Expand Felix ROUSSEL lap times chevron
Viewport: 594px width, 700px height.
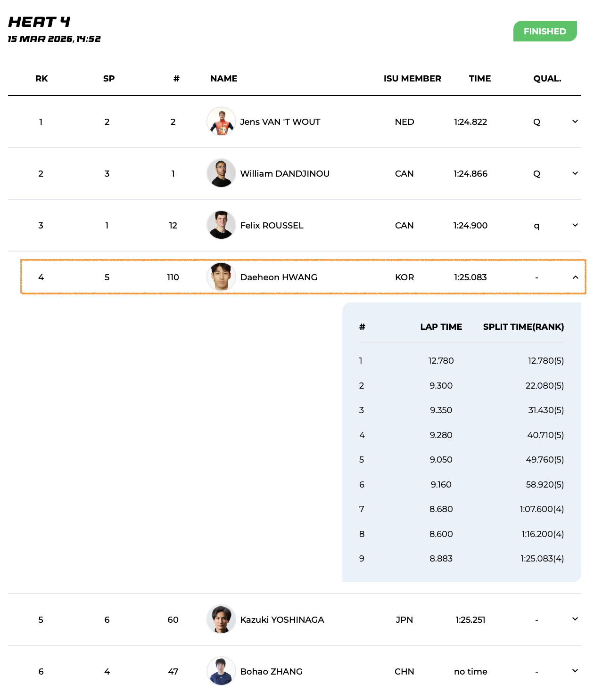point(575,225)
